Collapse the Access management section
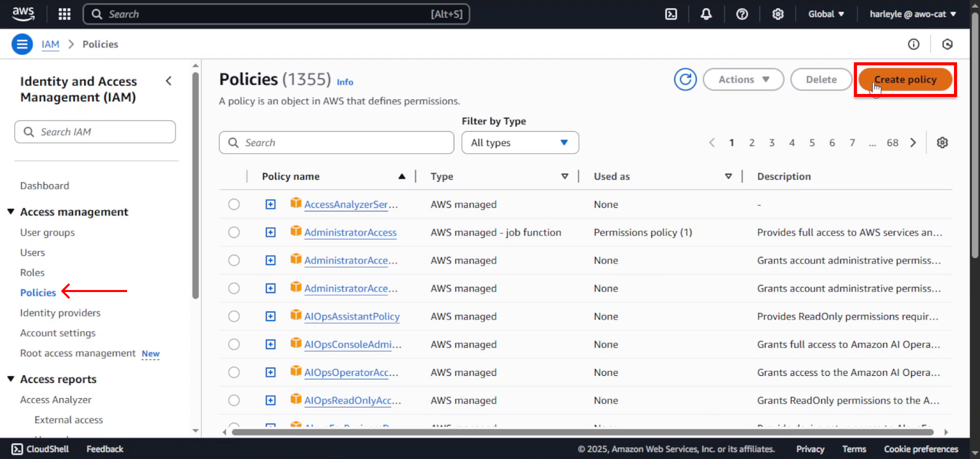Image resolution: width=980 pixels, height=459 pixels. click(x=11, y=211)
